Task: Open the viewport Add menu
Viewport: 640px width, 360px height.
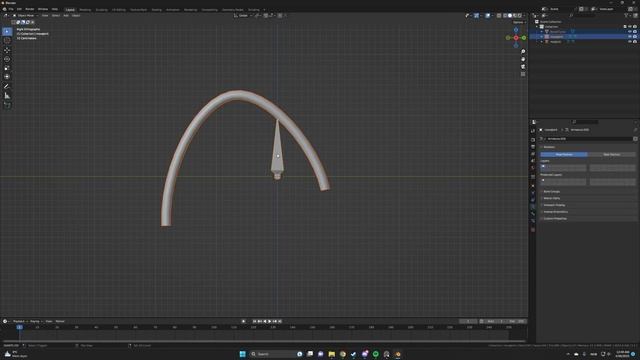Action: pyautogui.click(x=66, y=16)
